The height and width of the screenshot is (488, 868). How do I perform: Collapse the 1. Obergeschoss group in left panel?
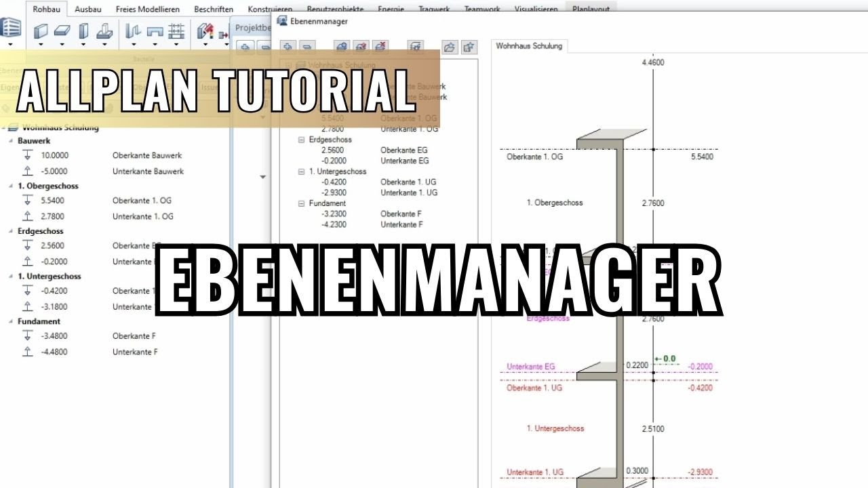point(10,186)
